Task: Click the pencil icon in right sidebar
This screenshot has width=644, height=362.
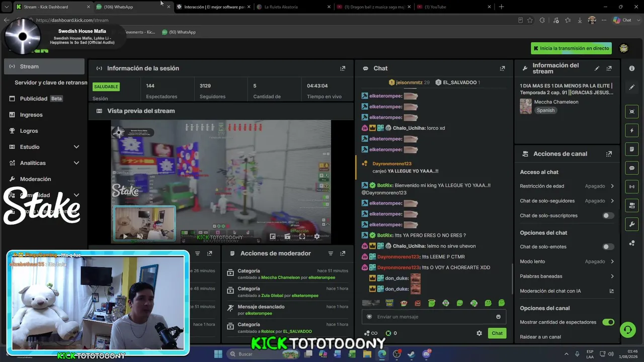Action: [x=632, y=87]
